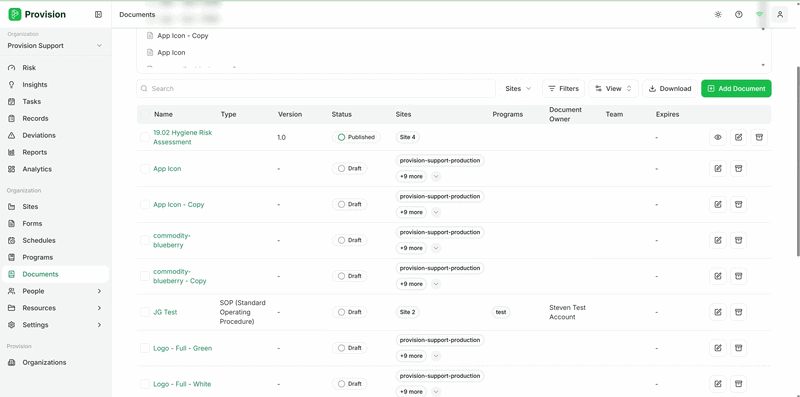Collapse the sidebar panel icon
Image resolution: width=800 pixels, height=397 pixels.
click(98, 14)
